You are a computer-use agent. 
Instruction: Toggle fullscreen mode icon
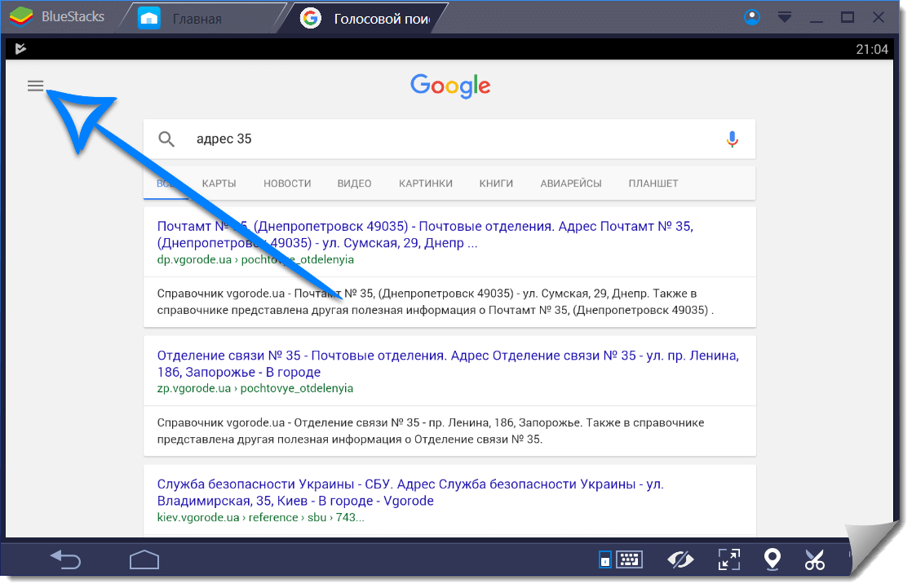click(729, 559)
